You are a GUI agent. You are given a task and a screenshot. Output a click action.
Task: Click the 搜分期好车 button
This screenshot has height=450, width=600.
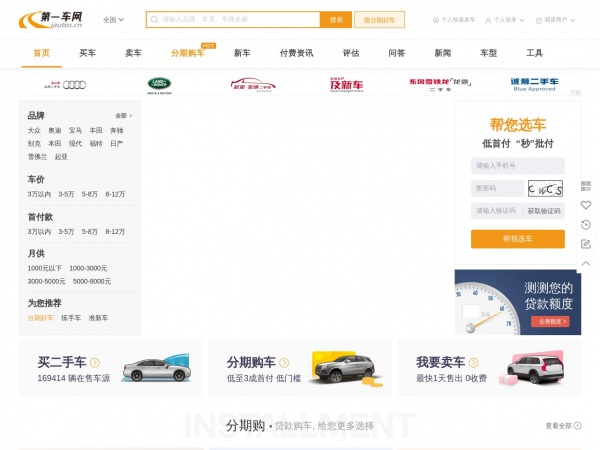tap(379, 20)
